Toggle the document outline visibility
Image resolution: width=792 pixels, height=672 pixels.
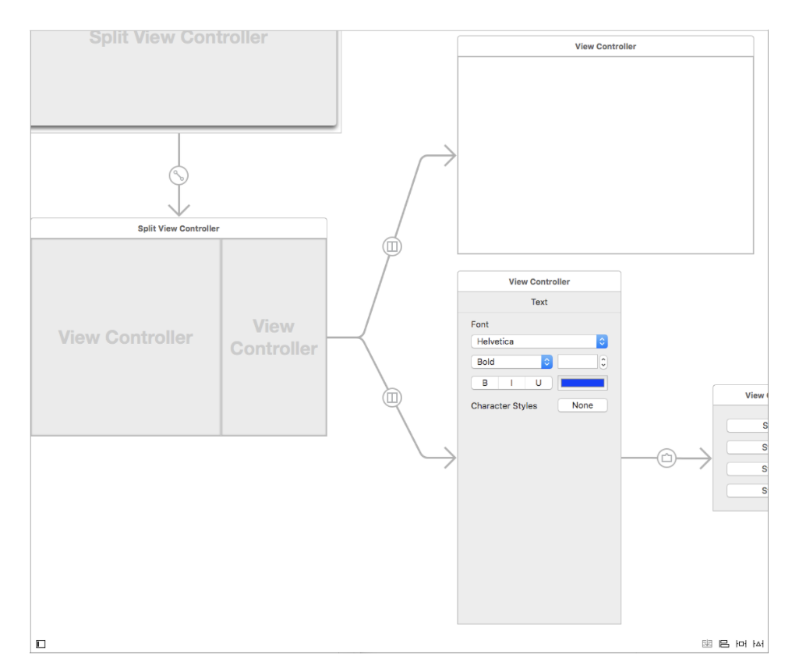tap(40, 643)
